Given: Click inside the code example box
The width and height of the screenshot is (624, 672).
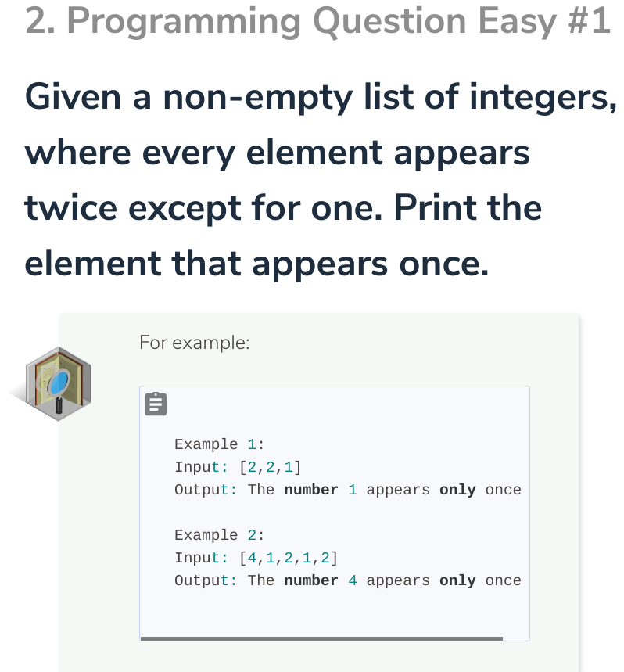Looking at the screenshot, I should pos(335,512).
